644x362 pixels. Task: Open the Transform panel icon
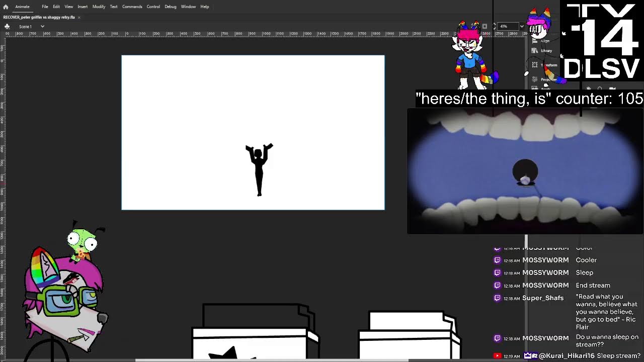pos(535,65)
